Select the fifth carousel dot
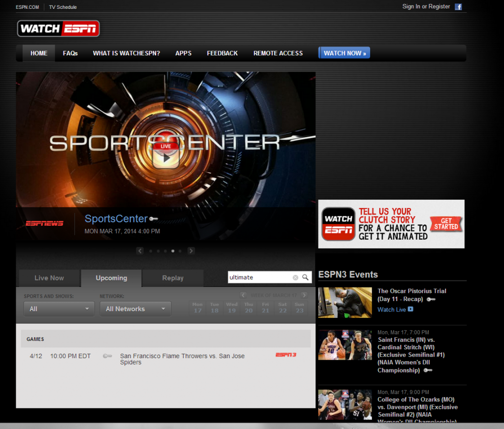 coord(180,251)
